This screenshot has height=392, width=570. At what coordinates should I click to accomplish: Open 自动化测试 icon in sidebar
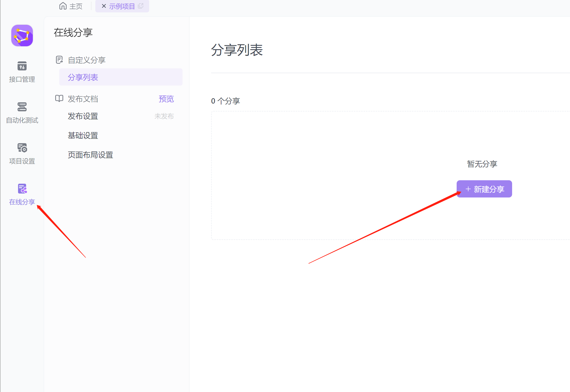click(x=22, y=107)
